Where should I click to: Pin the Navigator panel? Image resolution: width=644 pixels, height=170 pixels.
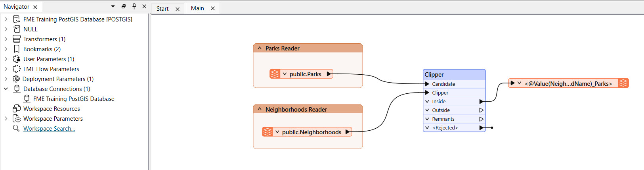pos(134,6)
